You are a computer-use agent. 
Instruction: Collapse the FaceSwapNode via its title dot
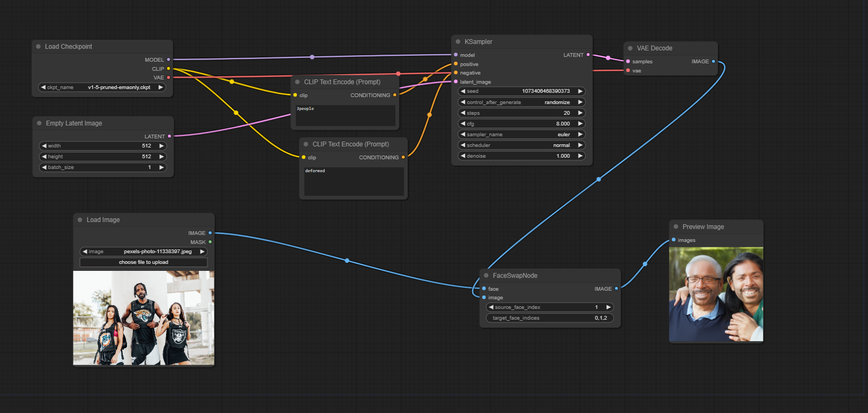click(x=486, y=276)
